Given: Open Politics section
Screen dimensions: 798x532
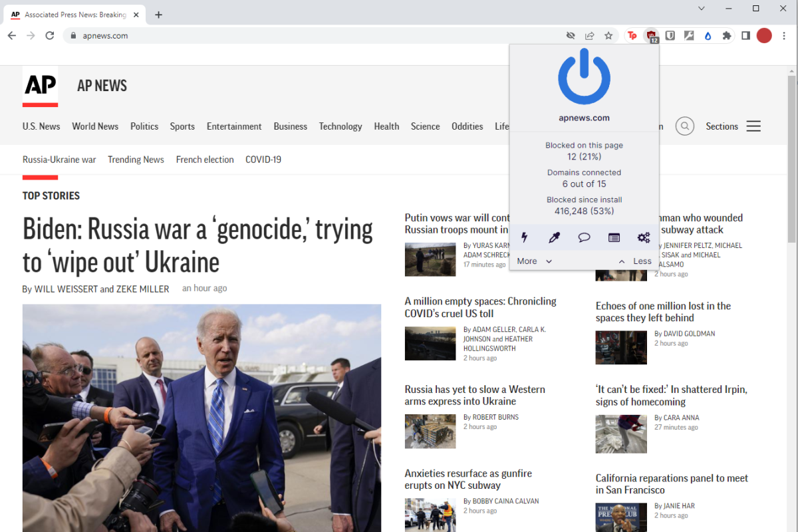Looking at the screenshot, I should click(144, 126).
